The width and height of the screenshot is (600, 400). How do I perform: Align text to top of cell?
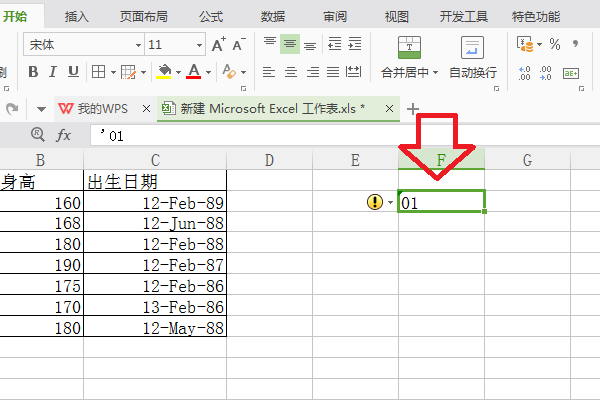tap(270, 43)
